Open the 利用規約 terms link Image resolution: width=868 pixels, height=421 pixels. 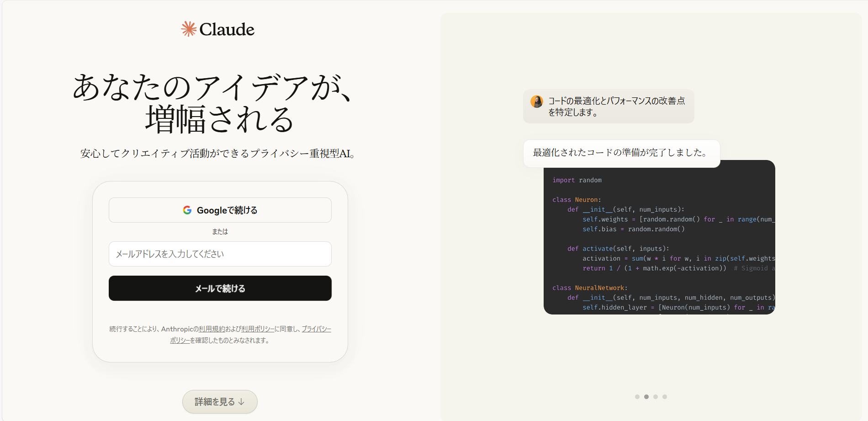pos(212,329)
